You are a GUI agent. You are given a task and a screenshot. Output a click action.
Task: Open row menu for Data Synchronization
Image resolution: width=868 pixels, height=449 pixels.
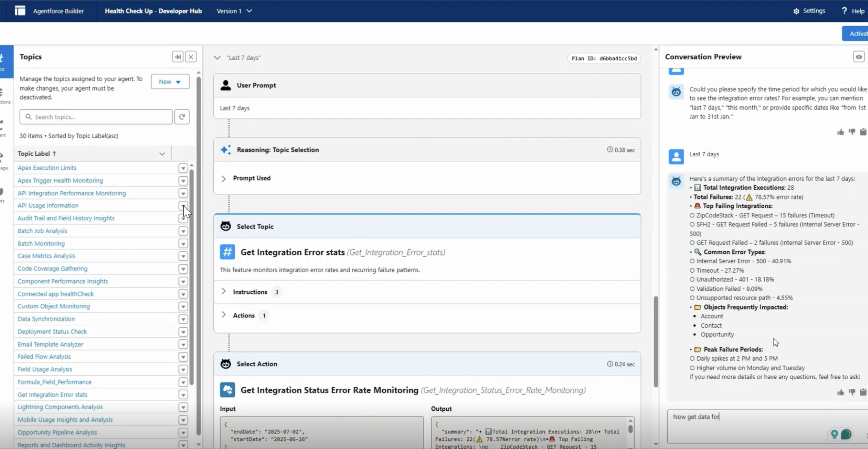click(183, 319)
